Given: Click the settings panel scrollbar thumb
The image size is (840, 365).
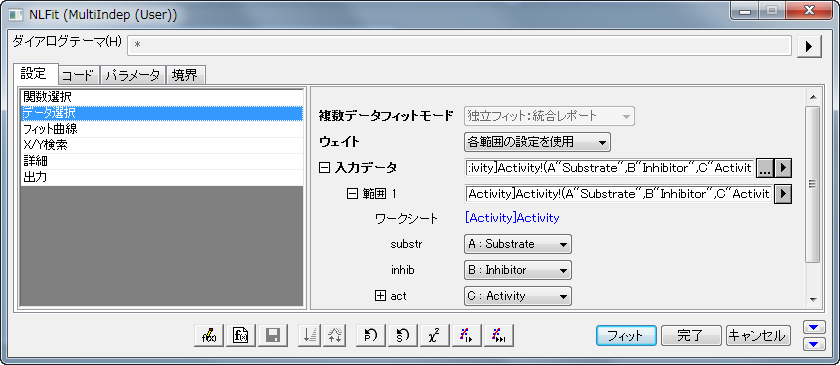Looking at the screenshot, I should (x=812, y=184).
